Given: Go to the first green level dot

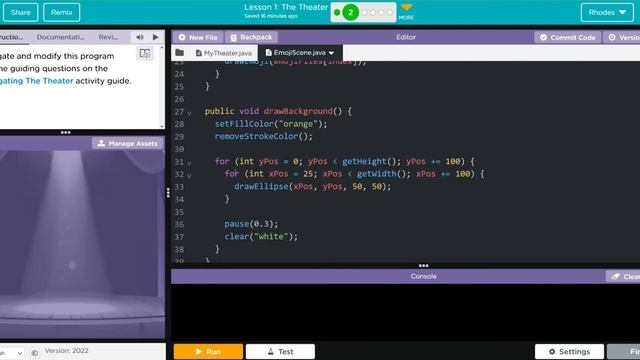Looking at the screenshot, I should click(337, 12).
